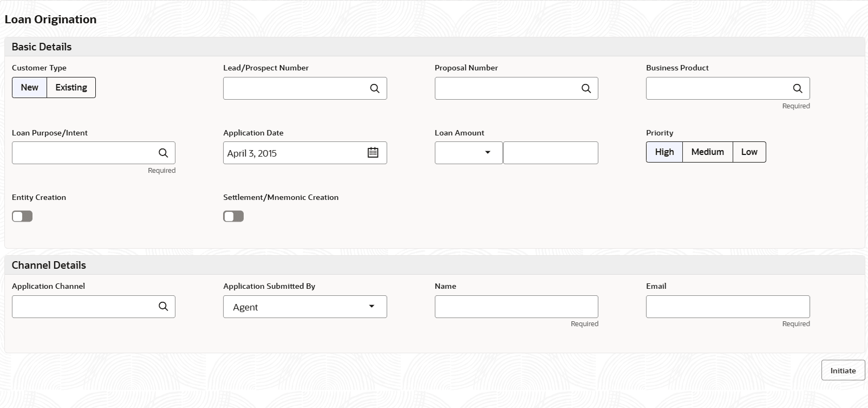The image size is (868, 408).
Task: Open the Application Submitted By dropdown
Action: 305,307
